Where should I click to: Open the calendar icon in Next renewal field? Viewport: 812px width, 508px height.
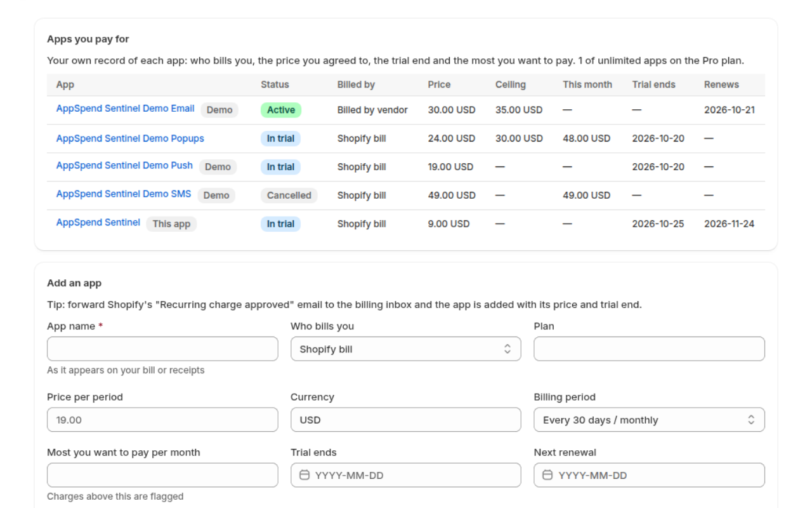click(x=548, y=475)
